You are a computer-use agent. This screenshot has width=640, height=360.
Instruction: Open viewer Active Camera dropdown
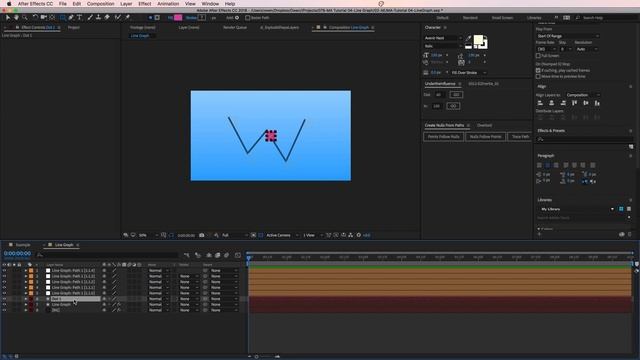(x=282, y=235)
